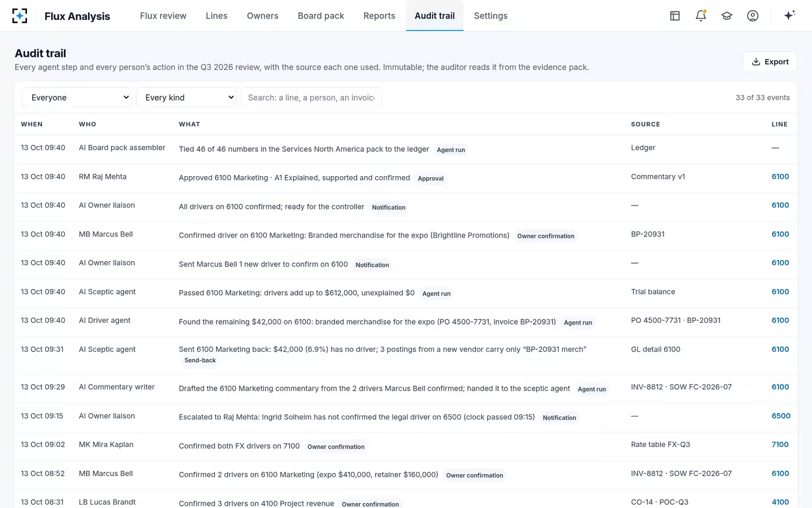The image size is (812, 508).
Task: Go to the Flux review tab
Action: coord(163,16)
